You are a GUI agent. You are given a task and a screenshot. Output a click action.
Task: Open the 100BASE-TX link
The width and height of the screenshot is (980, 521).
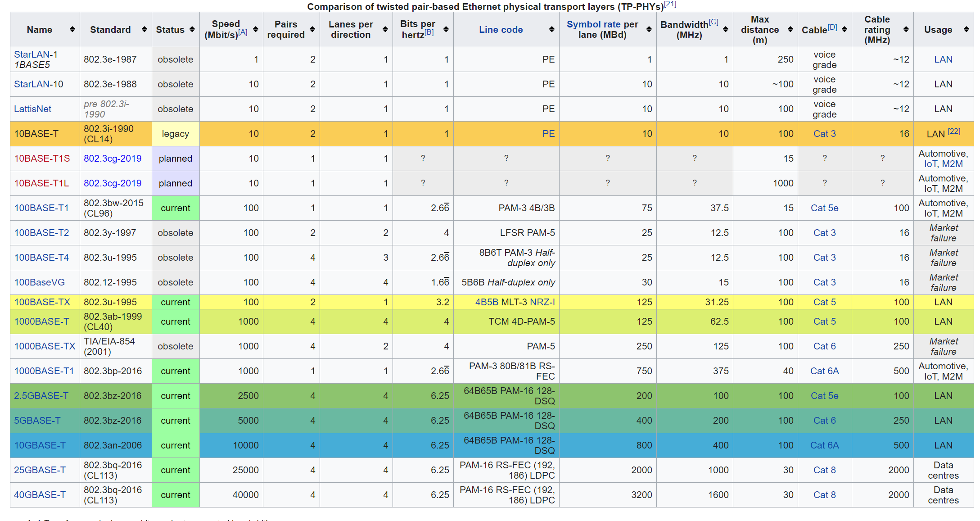click(42, 302)
